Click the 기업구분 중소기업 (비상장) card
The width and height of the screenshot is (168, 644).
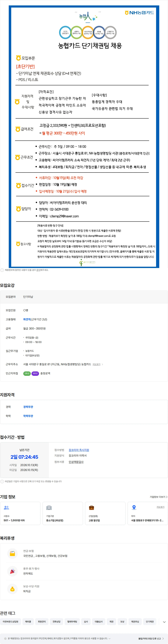tap(63, 513)
